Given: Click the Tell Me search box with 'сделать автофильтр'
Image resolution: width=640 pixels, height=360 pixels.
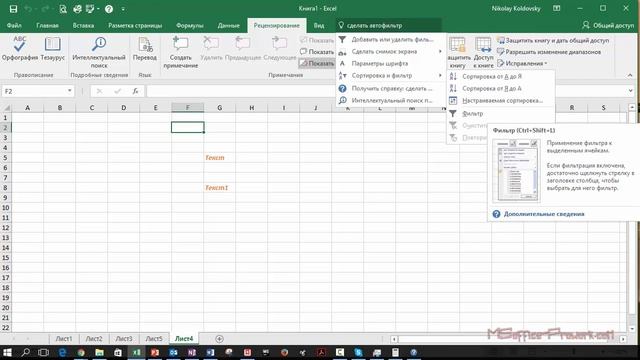Looking at the screenshot, I should 389,25.
